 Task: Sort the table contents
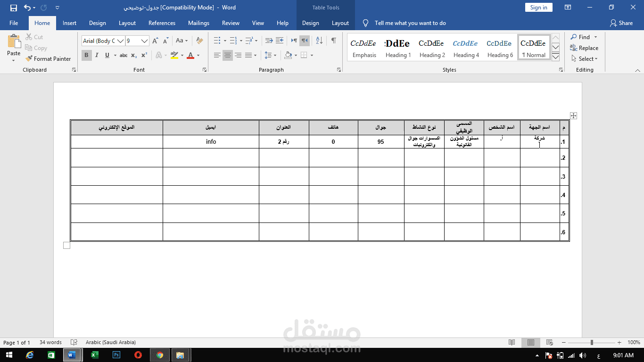click(x=319, y=41)
